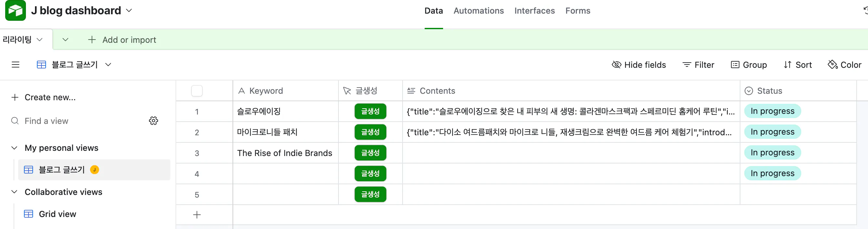The height and width of the screenshot is (229, 868).
Task: Click the Airtable base logo icon
Action: tap(15, 10)
